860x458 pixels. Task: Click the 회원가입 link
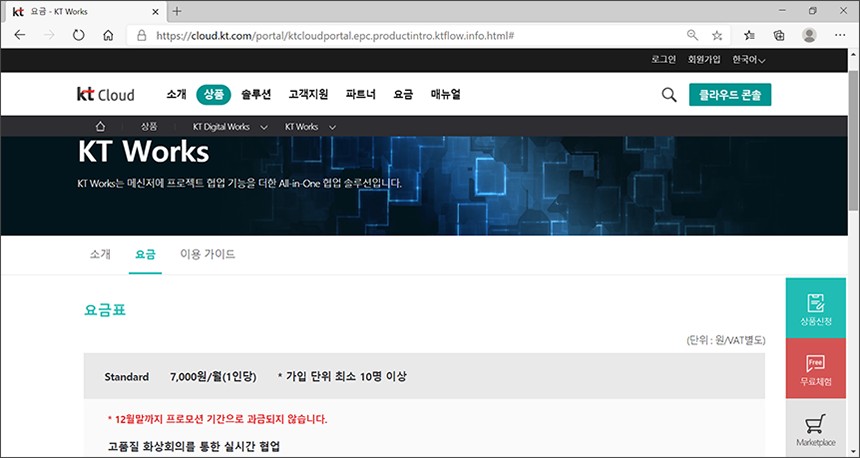point(704,60)
